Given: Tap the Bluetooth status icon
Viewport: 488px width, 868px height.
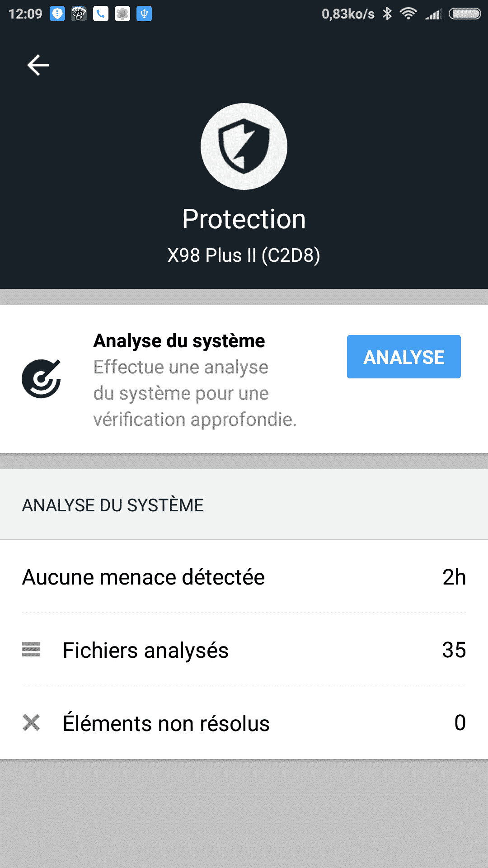Looking at the screenshot, I should tap(387, 14).
